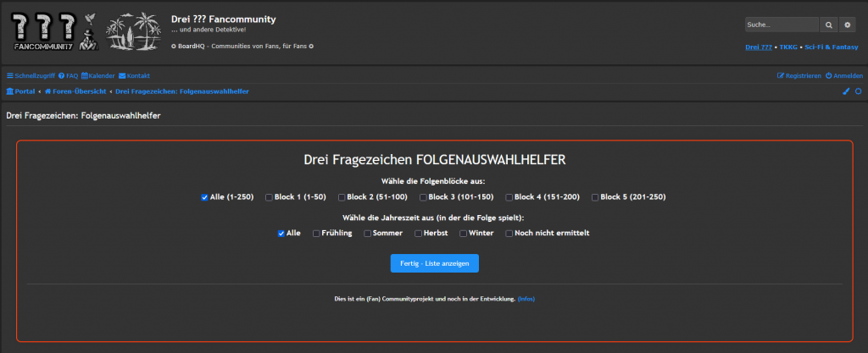Click the Registrieren link
Image resolution: width=868 pixels, height=353 pixels.
(799, 75)
